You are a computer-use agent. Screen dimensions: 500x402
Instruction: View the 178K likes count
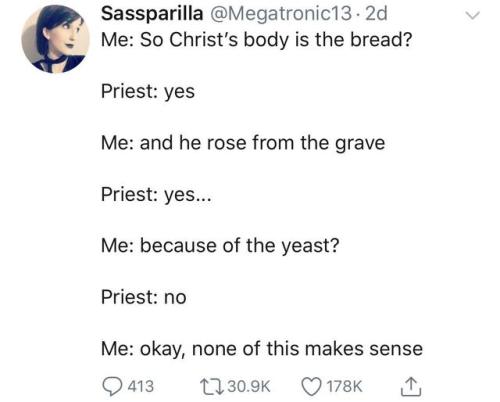(344, 387)
